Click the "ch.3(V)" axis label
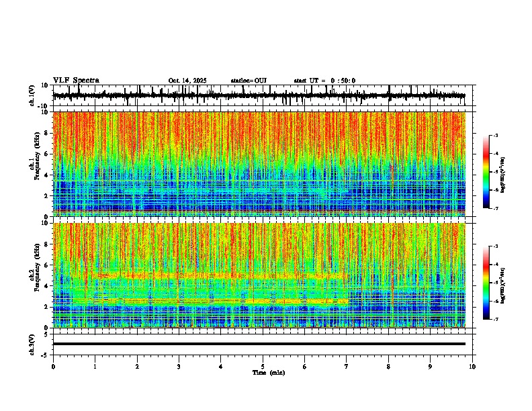This screenshot has height=411, width=532. pyautogui.click(x=32, y=345)
